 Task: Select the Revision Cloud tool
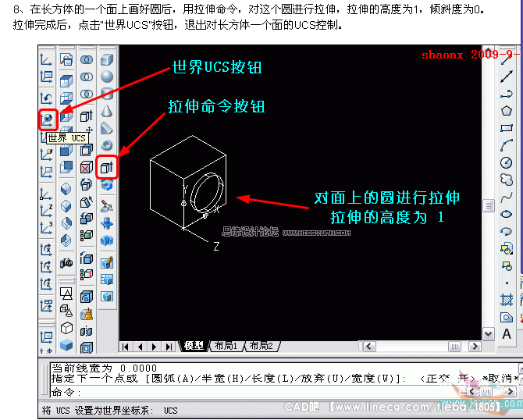(x=507, y=180)
